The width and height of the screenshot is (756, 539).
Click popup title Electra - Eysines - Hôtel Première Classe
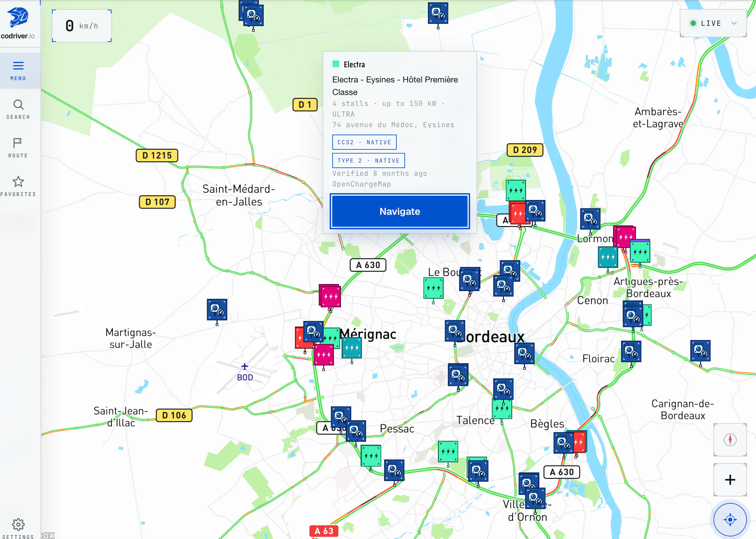(x=395, y=86)
